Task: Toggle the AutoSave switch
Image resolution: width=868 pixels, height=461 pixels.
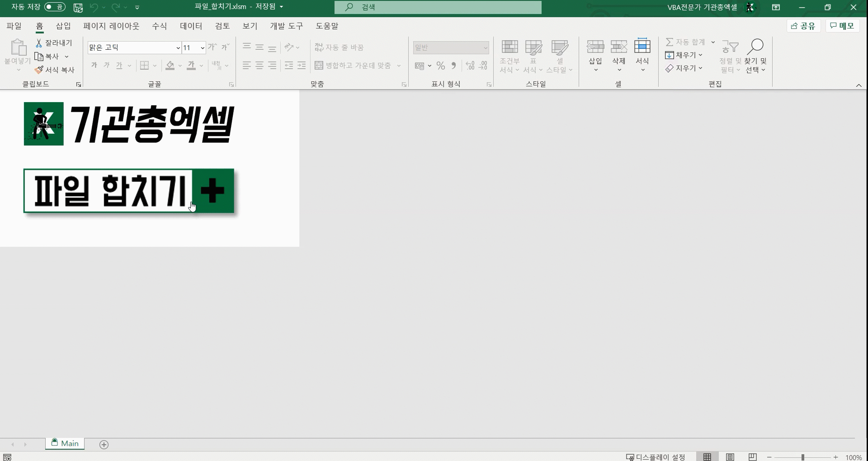Action: point(55,7)
